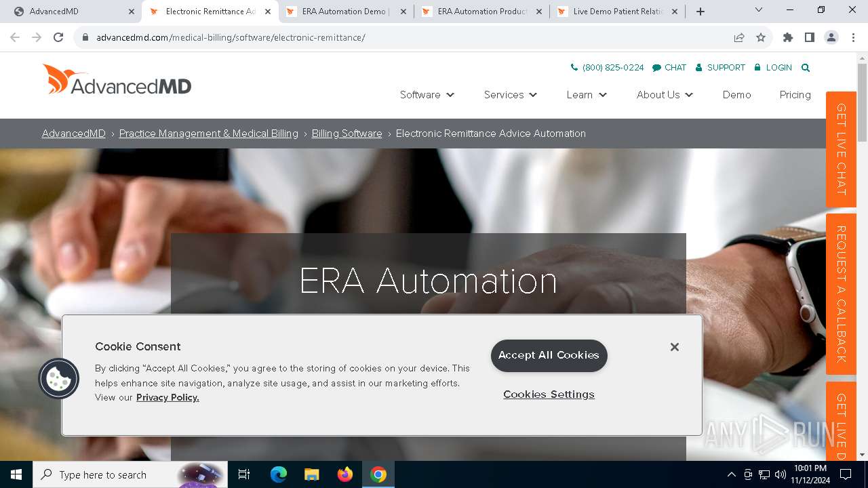This screenshot has width=868, height=488.
Task: Call (800) 825-0224 phone link
Action: pyautogui.click(x=608, y=68)
